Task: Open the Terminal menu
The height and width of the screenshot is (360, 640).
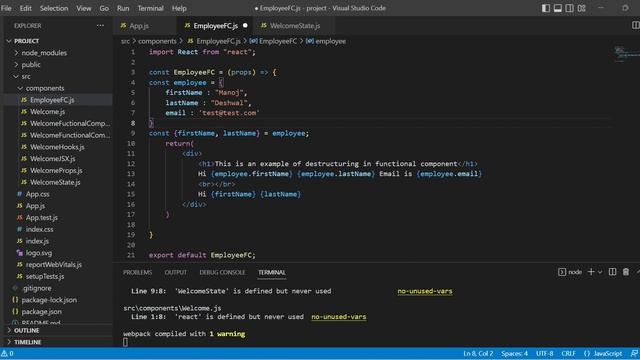Action: click(150, 8)
